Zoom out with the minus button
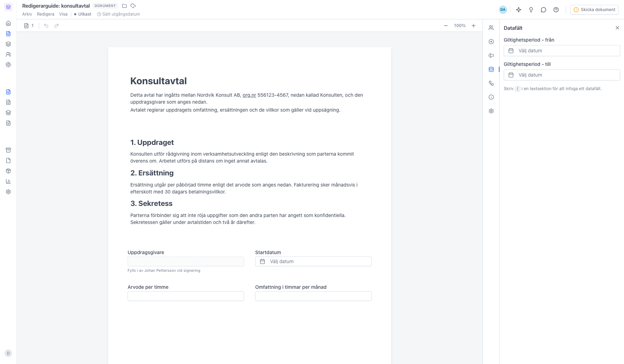 tap(446, 26)
